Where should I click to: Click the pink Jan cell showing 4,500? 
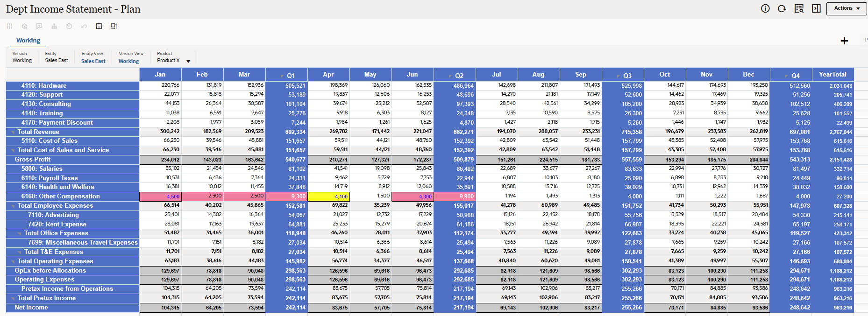click(160, 197)
